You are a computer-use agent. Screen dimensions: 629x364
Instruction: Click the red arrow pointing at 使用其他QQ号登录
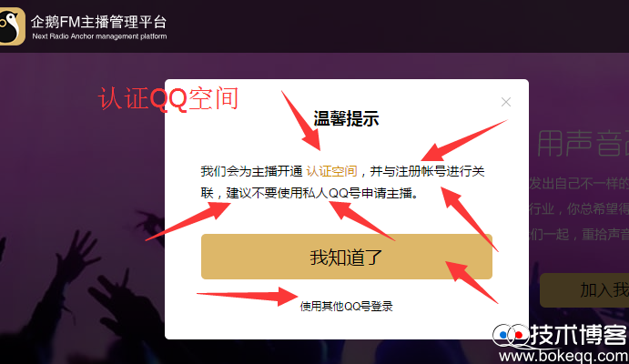coord(247,297)
